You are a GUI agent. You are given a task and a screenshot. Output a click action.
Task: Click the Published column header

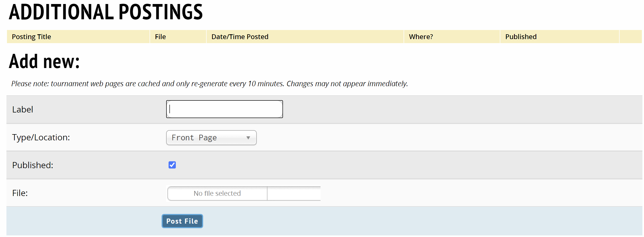(x=521, y=37)
